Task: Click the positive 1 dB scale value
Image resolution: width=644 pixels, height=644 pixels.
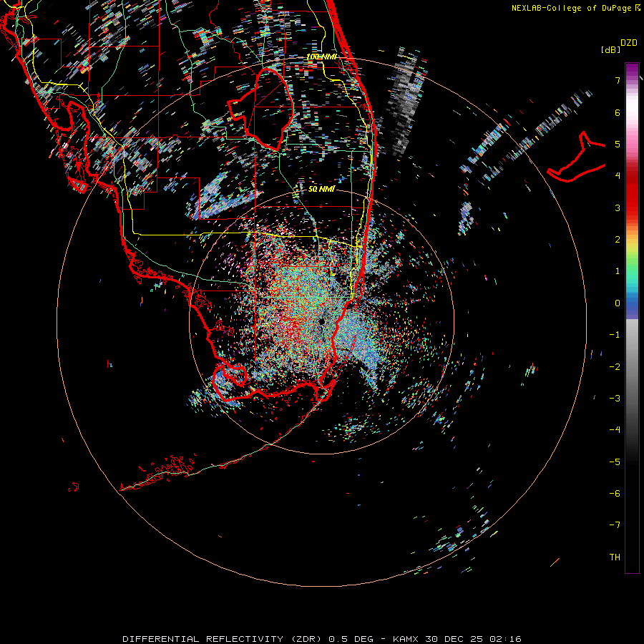Action: (x=618, y=271)
